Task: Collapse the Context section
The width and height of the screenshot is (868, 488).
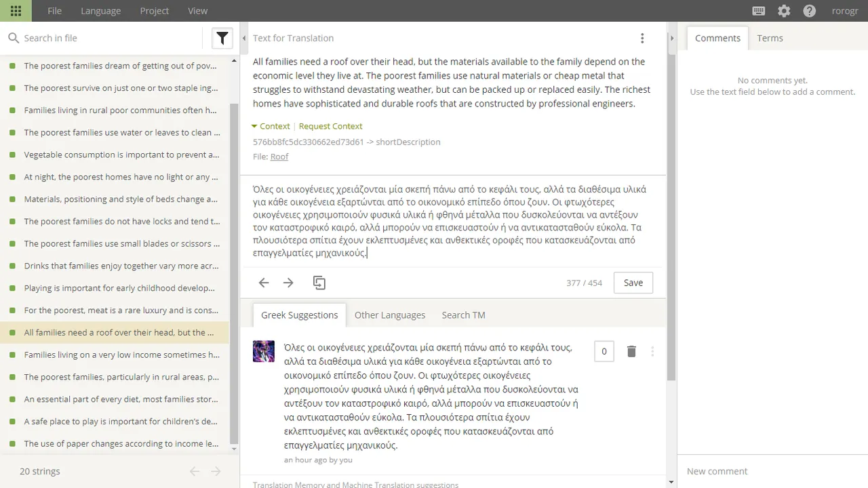Action: pos(271,126)
